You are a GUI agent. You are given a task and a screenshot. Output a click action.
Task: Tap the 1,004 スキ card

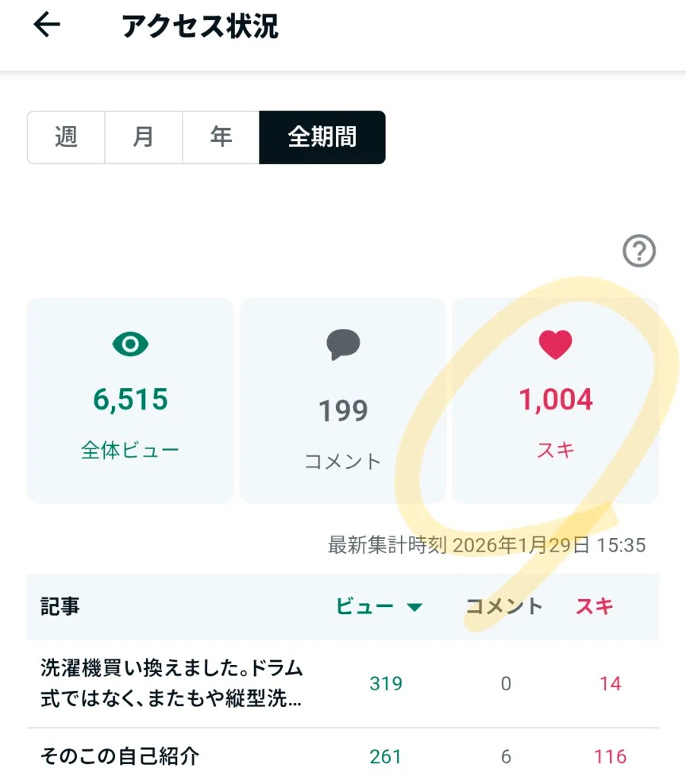[556, 400]
